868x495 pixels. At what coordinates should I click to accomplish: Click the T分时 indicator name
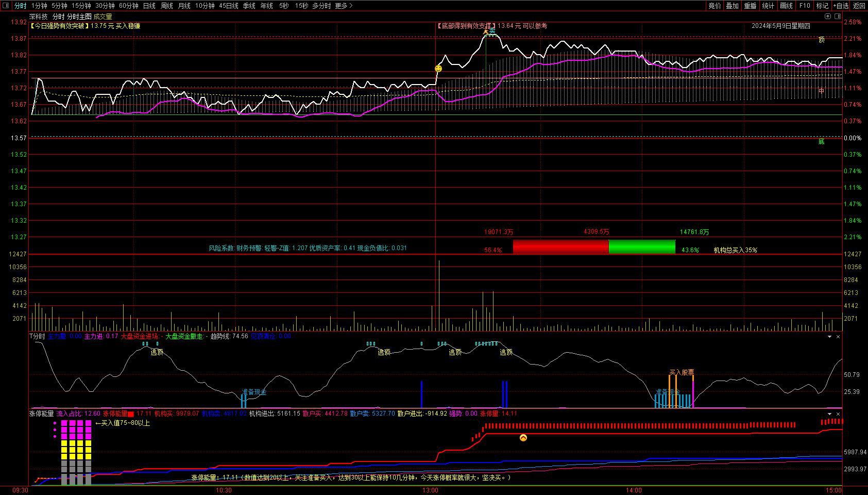coord(37,336)
